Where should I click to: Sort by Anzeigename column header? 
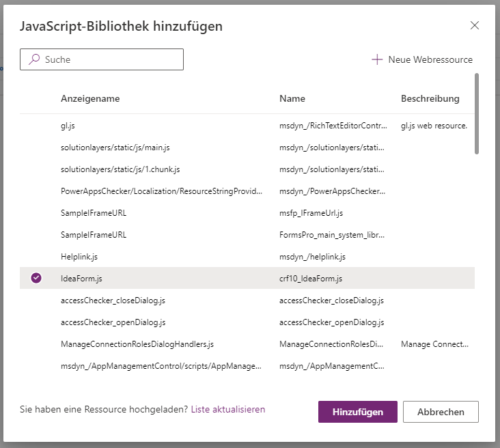tap(90, 99)
